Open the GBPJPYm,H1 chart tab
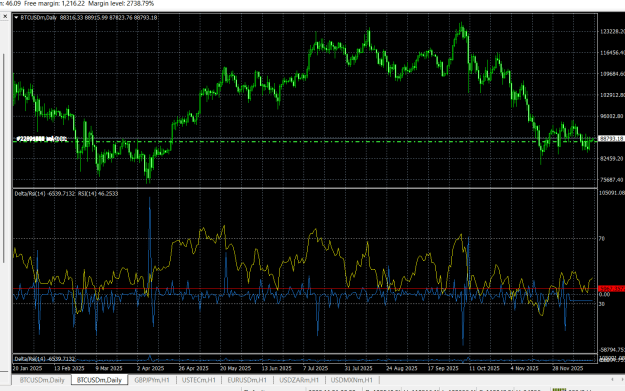 point(152,380)
